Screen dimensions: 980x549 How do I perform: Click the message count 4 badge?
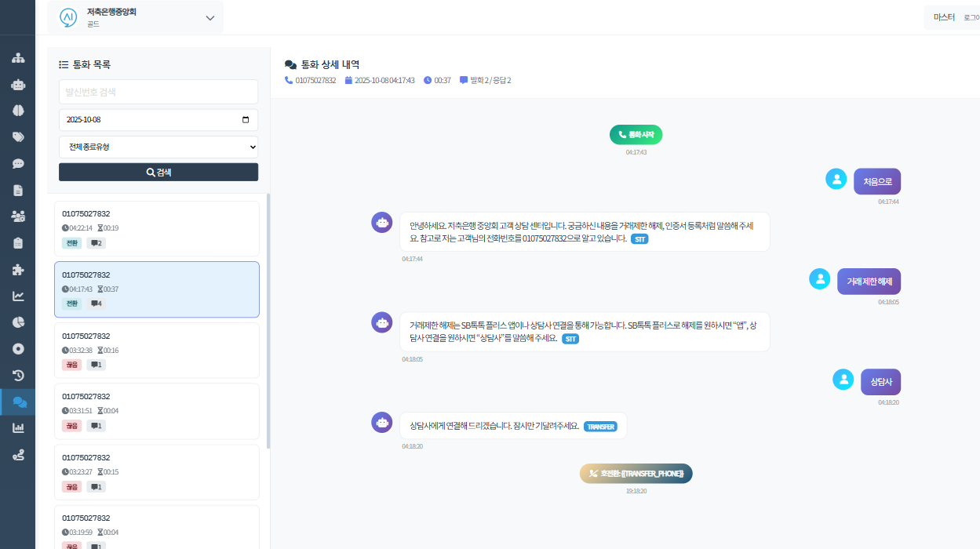coord(97,304)
